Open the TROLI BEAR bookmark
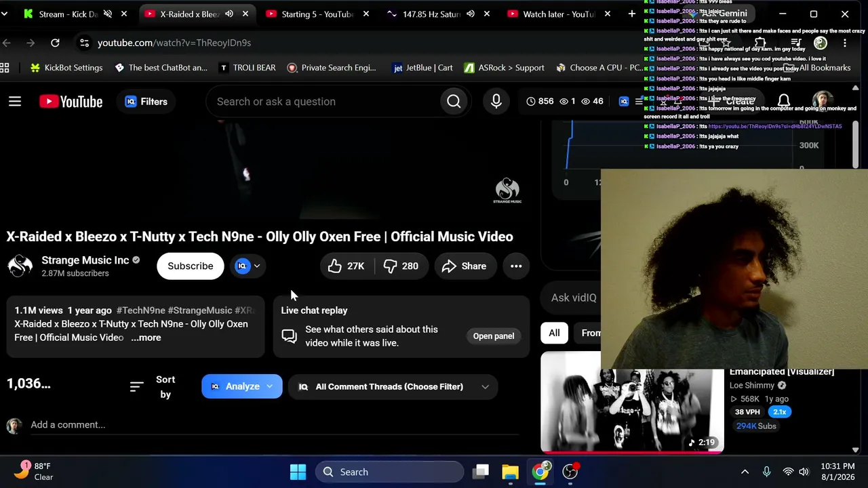Viewport: 868px width, 488px height. click(248, 68)
